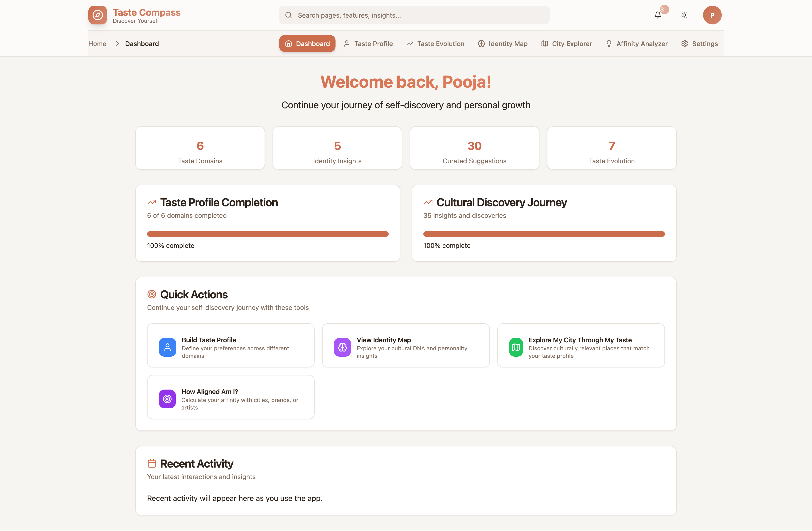Screen dimensions: 812x531
Task: Open the Settings tab
Action: point(699,44)
